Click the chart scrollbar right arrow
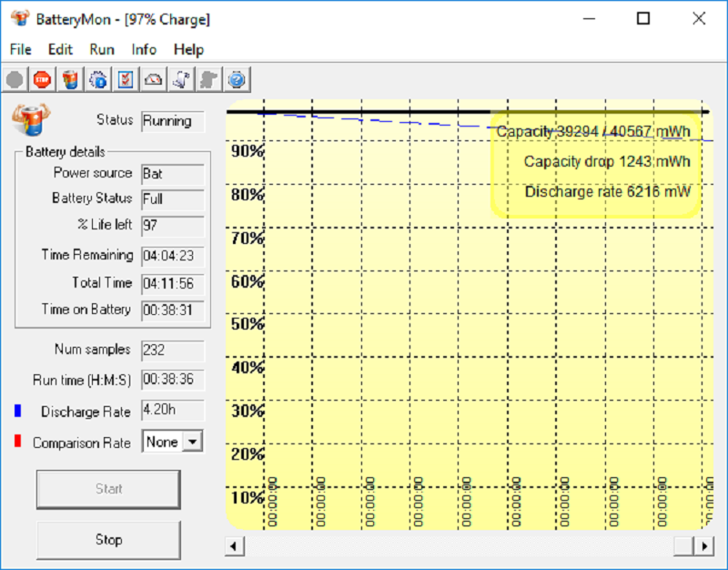The height and width of the screenshot is (570, 728). (x=704, y=545)
